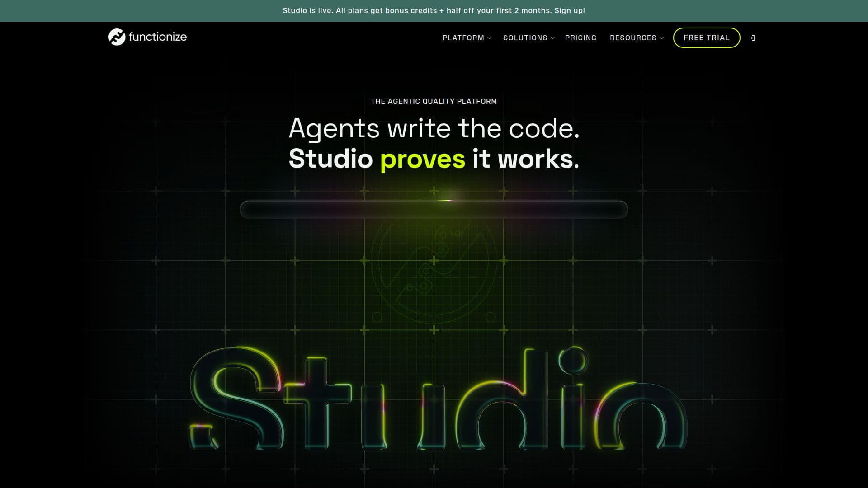The height and width of the screenshot is (488, 868).
Task: Open the Functionize wordmark home link
Action: [157, 37]
